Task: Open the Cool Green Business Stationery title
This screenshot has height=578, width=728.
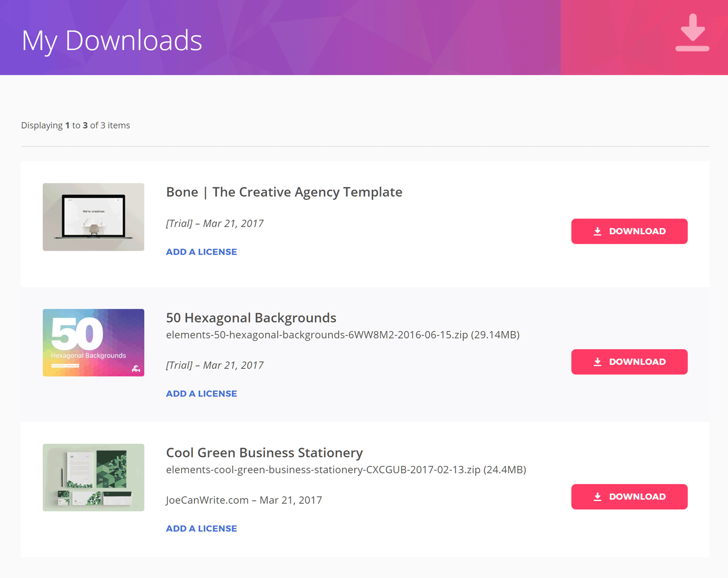Action: 264,453
